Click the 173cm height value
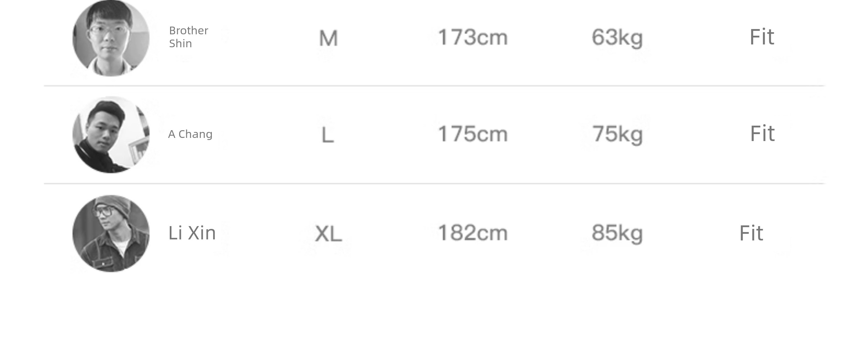 (x=472, y=37)
